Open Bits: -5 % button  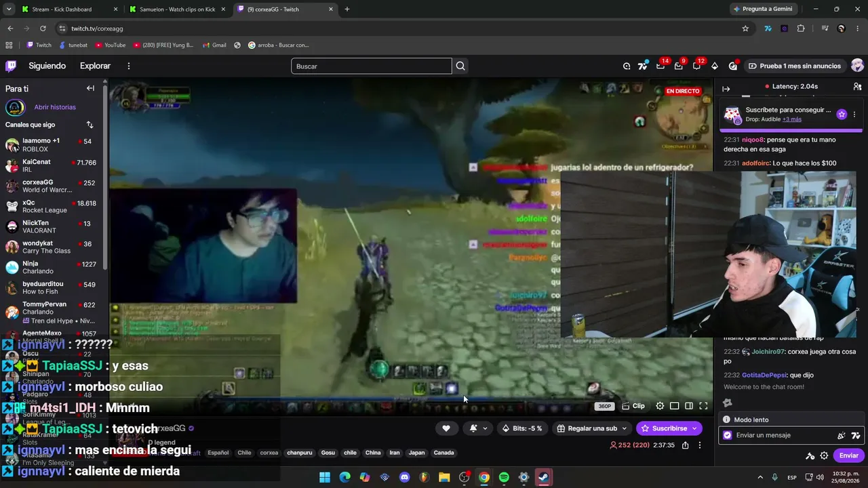pyautogui.click(x=521, y=428)
